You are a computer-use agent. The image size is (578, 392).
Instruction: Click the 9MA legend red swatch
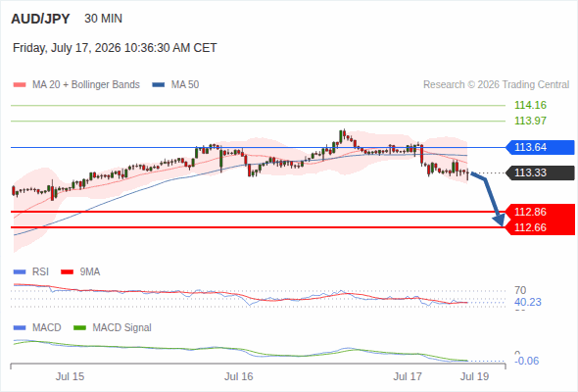point(67,272)
